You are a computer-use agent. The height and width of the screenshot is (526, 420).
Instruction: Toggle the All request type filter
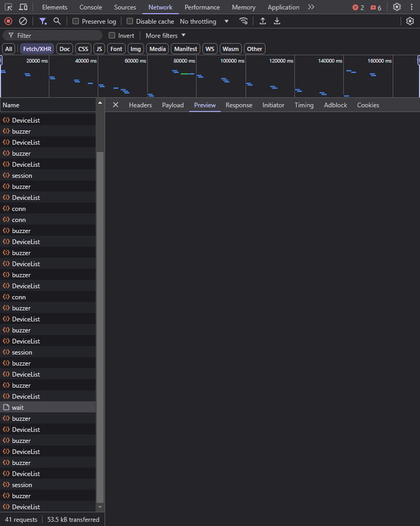click(x=9, y=49)
